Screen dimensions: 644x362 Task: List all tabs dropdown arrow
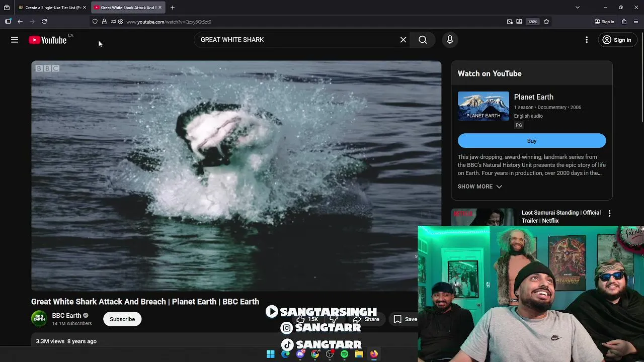tap(578, 8)
